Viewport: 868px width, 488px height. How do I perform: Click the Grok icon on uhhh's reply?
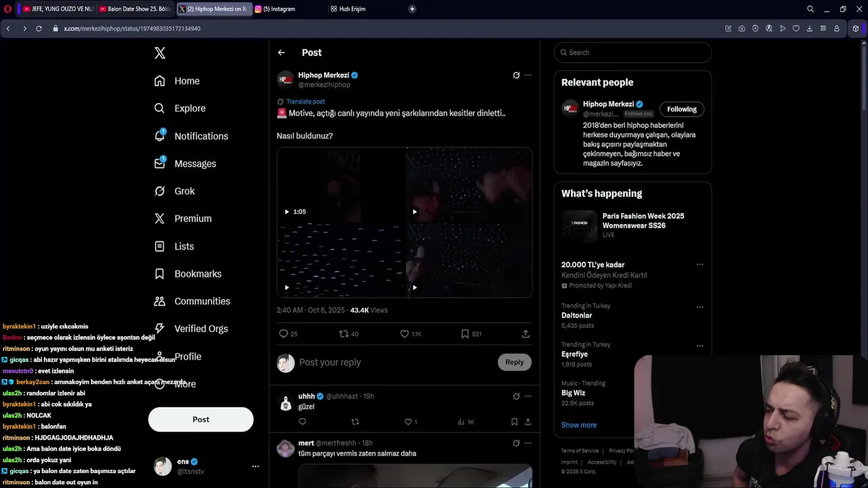coord(516,396)
